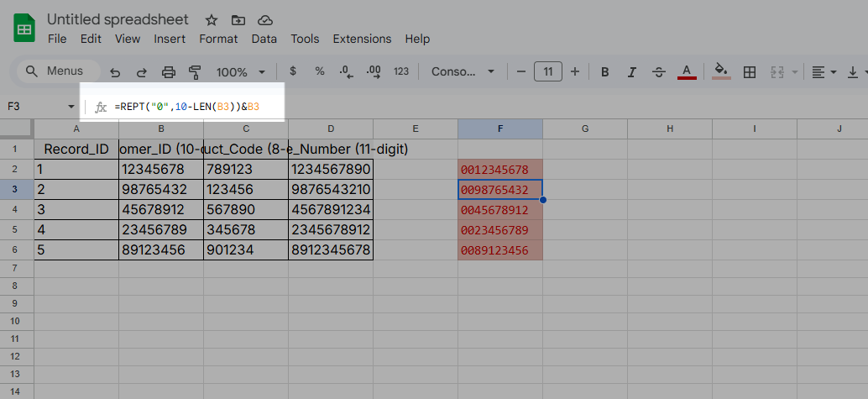Click the Print icon
Viewport: 868px width, 399px height.
point(169,72)
